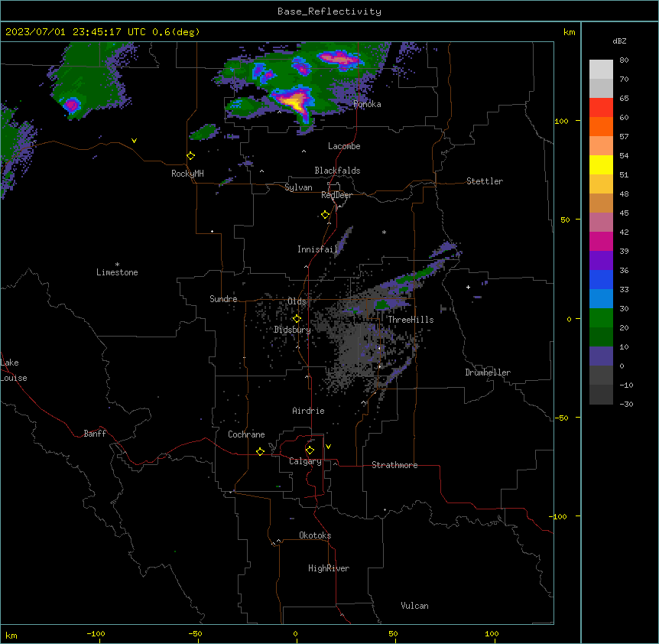Select the Olds label
The width and height of the screenshot is (659, 644).
tap(297, 301)
